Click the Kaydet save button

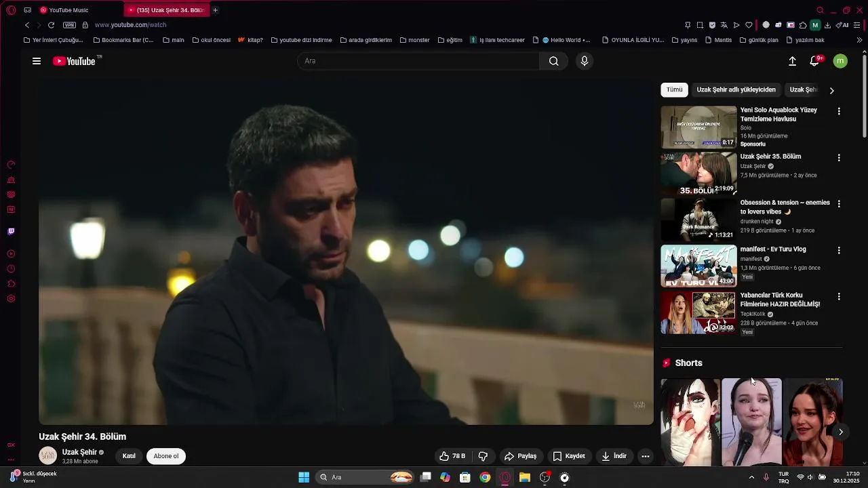click(x=569, y=456)
